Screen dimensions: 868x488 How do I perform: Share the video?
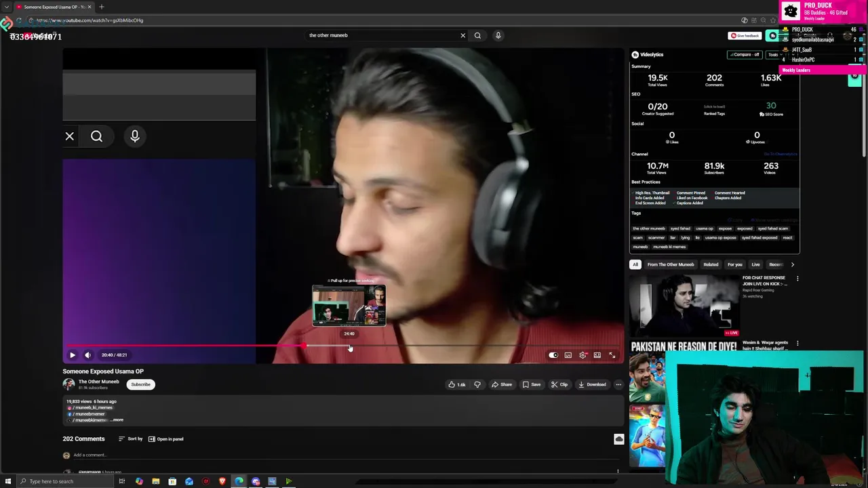point(502,385)
